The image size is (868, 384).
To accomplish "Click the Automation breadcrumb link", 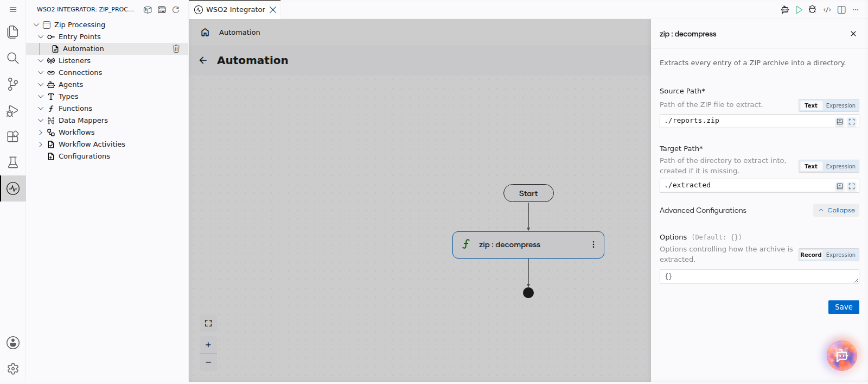I will coord(240,33).
